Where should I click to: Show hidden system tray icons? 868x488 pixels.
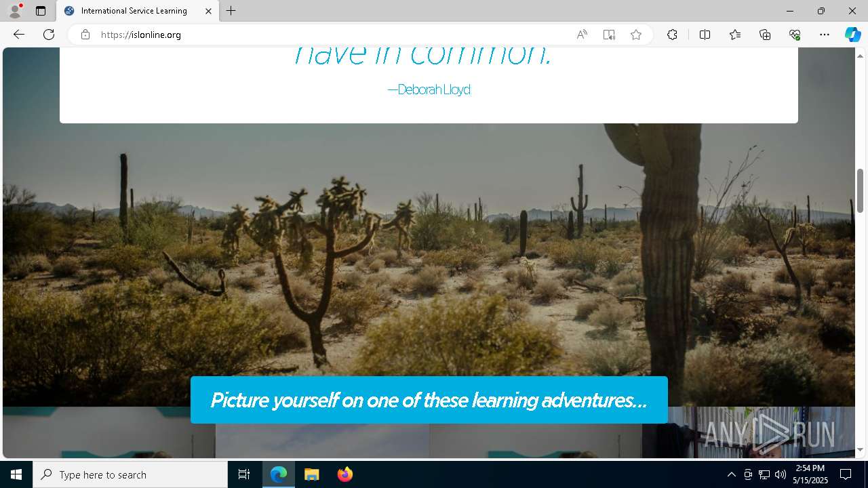pos(731,474)
